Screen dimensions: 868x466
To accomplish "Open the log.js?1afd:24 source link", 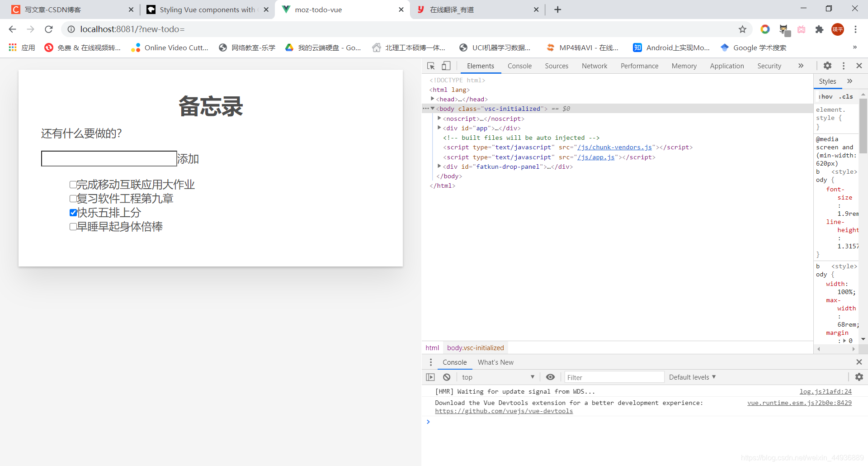I will point(826,391).
